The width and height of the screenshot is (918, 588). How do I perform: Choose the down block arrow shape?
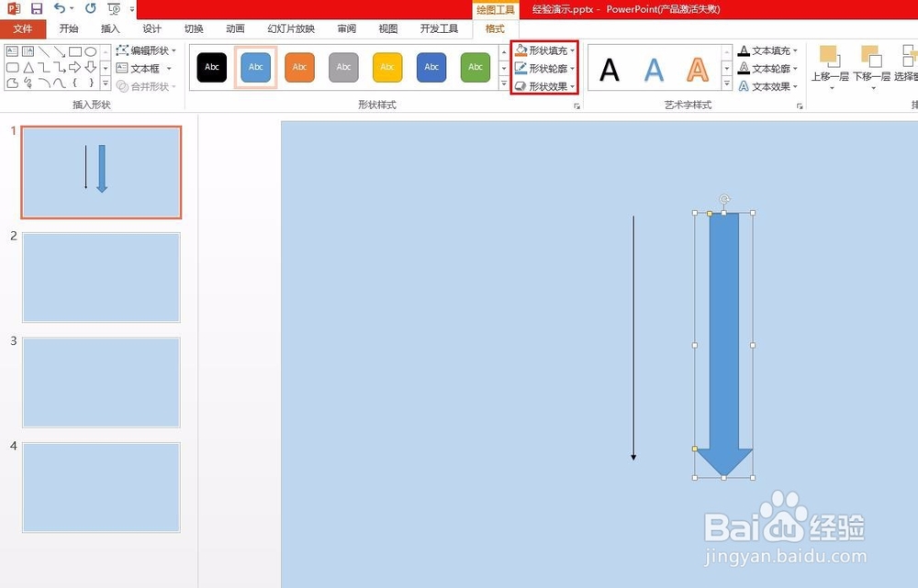tap(90, 67)
